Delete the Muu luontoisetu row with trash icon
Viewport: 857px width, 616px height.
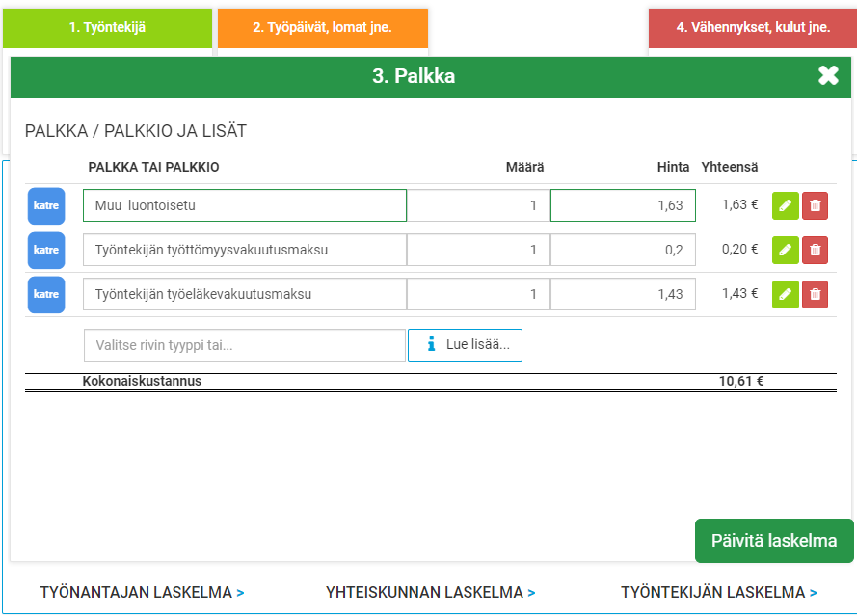pyautogui.click(x=816, y=205)
